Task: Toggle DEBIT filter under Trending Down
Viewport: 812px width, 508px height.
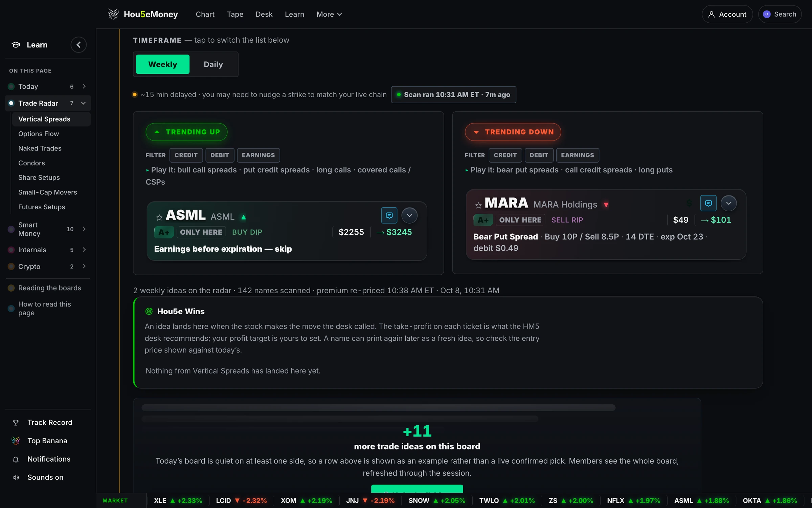Action: click(539, 155)
